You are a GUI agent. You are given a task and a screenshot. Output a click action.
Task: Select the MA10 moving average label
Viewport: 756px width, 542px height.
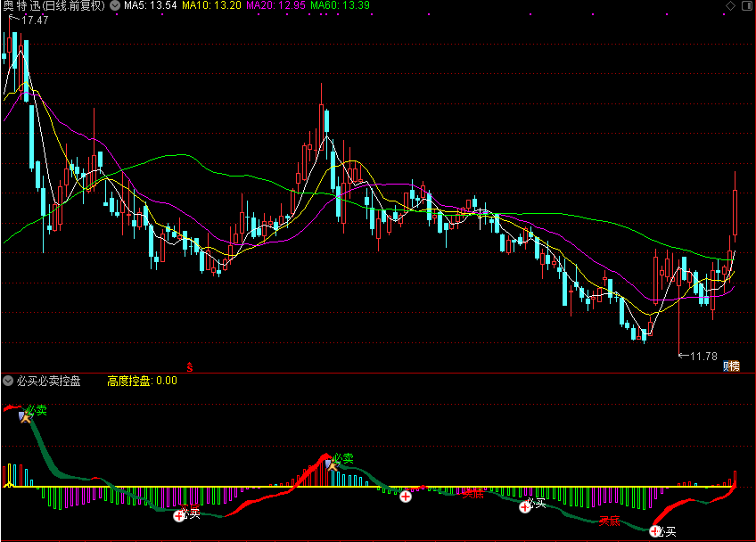[211, 5]
